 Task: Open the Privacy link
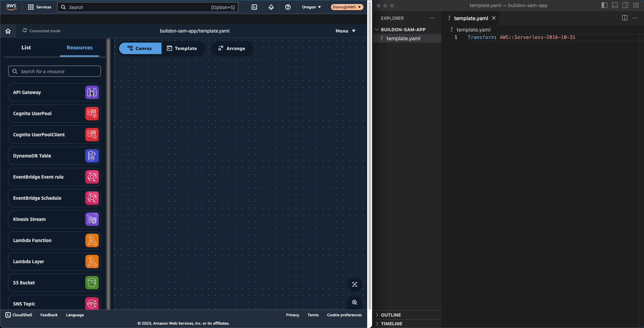(x=293, y=315)
